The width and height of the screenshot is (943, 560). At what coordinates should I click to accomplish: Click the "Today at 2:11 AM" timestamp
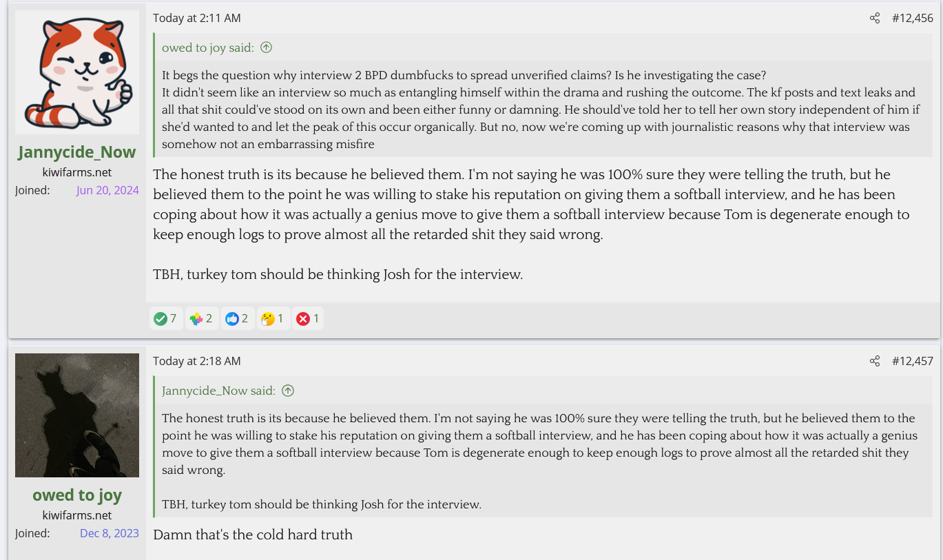197,19
